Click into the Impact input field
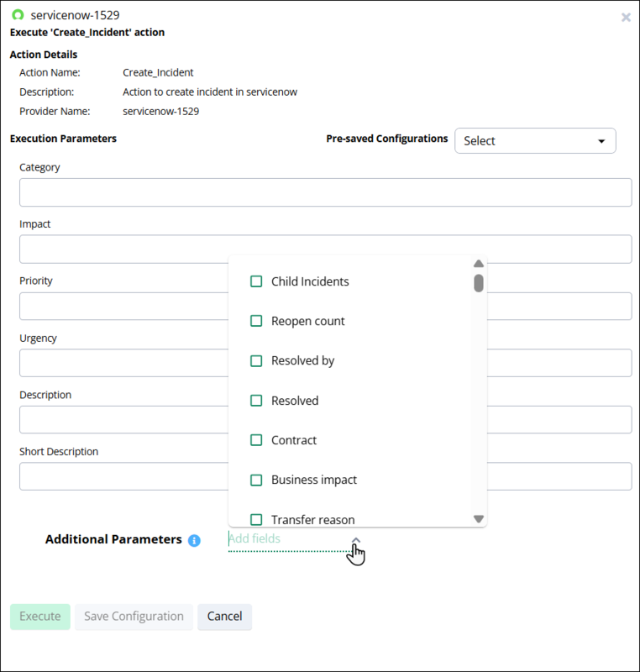The width and height of the screenshot is (640, 672). (326, 249)
